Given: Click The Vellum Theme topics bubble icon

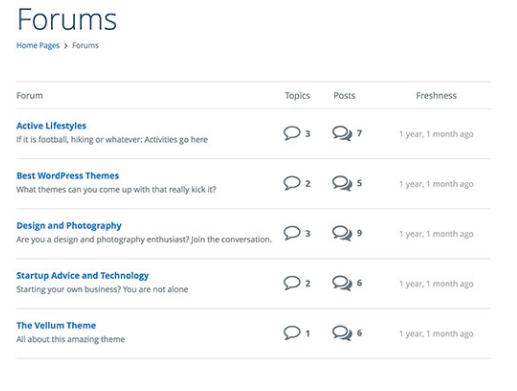Looking at the screenshot, I should coord(292,333).
